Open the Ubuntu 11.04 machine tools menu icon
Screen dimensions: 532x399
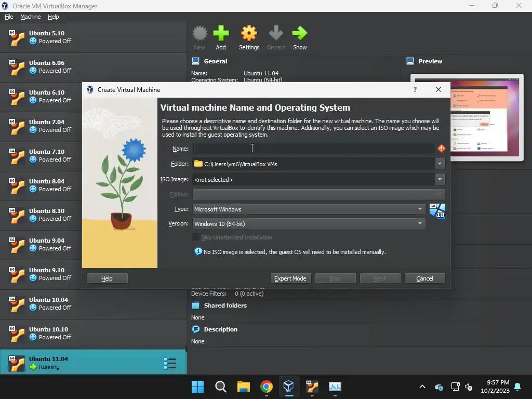tap(170, 363)
